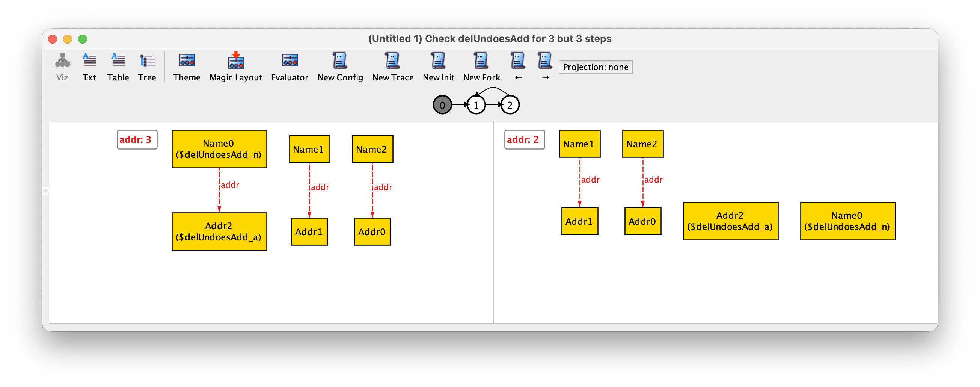Click the addr edge label under left Name1

tap(320, 187)
